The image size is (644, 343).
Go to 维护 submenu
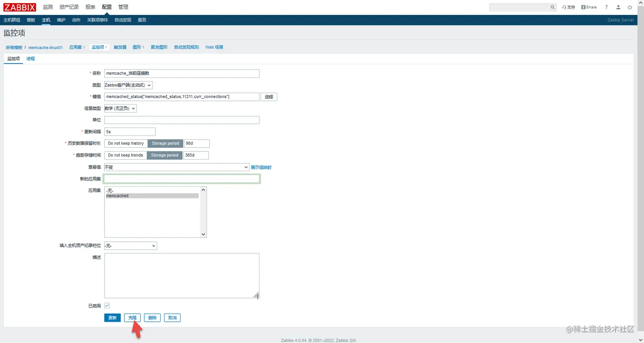pos(61,20)
